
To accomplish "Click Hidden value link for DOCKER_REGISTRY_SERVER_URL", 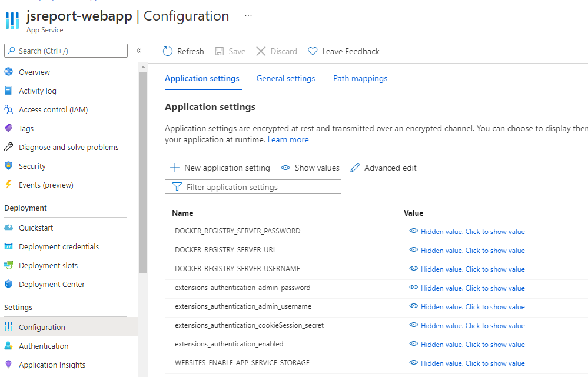I will 473,251.
